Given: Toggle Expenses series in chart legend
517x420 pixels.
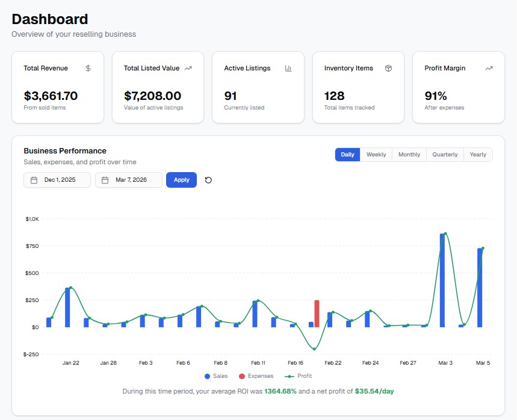Looking at the screenshot, I should click(256, 376).
